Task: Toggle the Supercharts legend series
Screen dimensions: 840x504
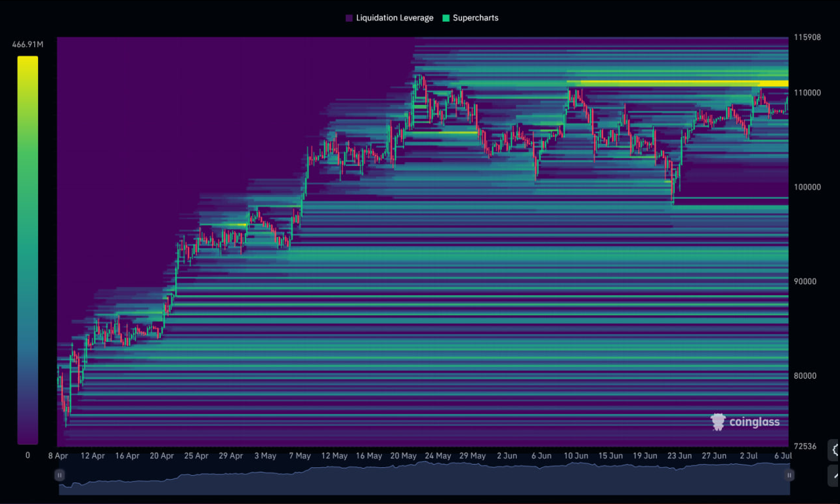Action: pos(471,18)
